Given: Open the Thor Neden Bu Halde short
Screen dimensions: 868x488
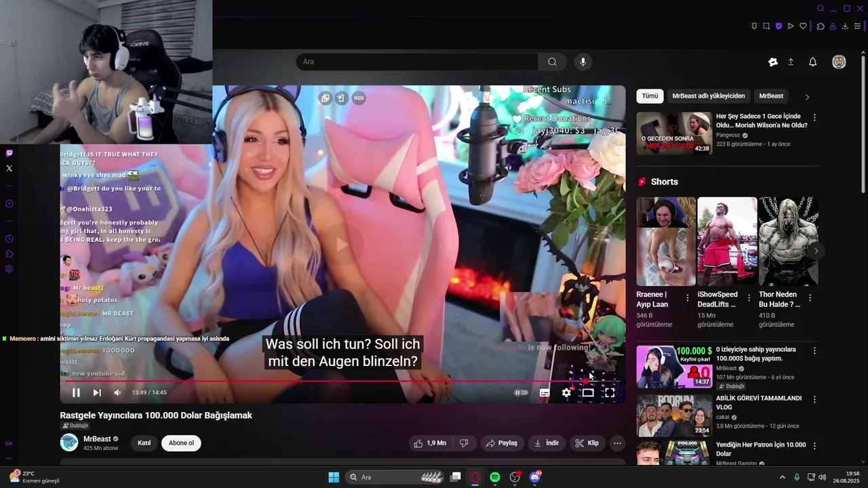Looking at the screenshot, I should click(788, 241).
